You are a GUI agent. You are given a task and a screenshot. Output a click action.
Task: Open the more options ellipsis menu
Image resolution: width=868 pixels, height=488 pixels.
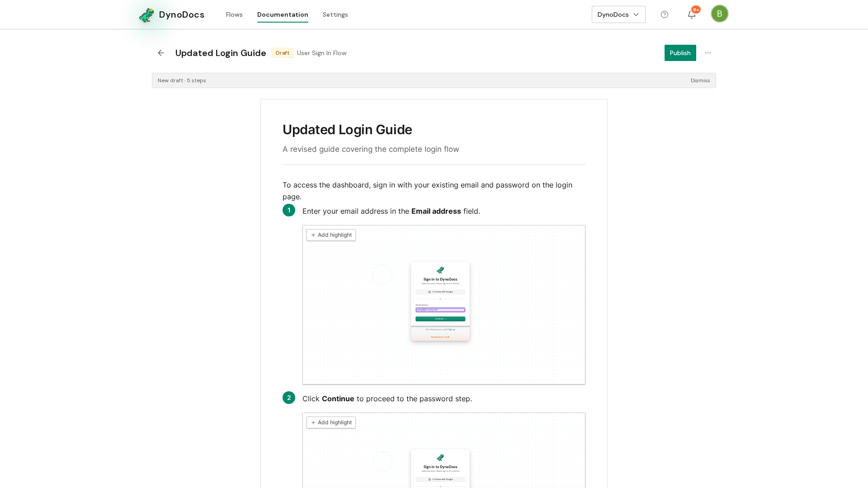[708, 53]
